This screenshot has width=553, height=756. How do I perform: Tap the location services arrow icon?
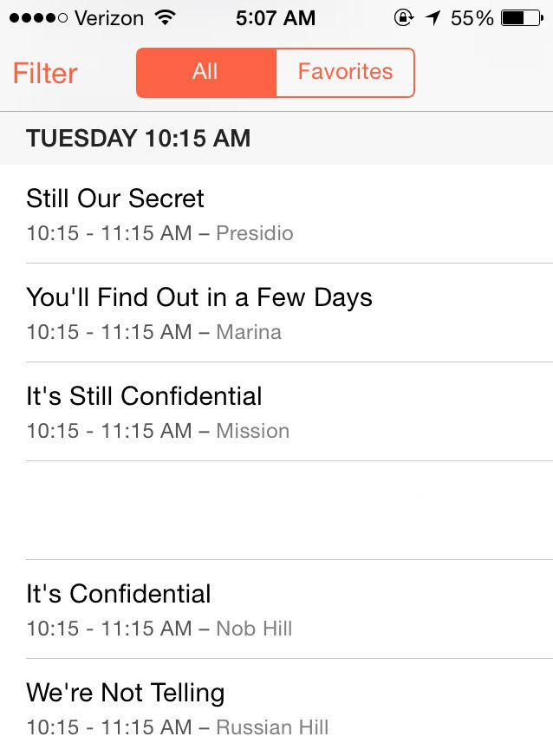pyautogui.click(x=433, y=17)
